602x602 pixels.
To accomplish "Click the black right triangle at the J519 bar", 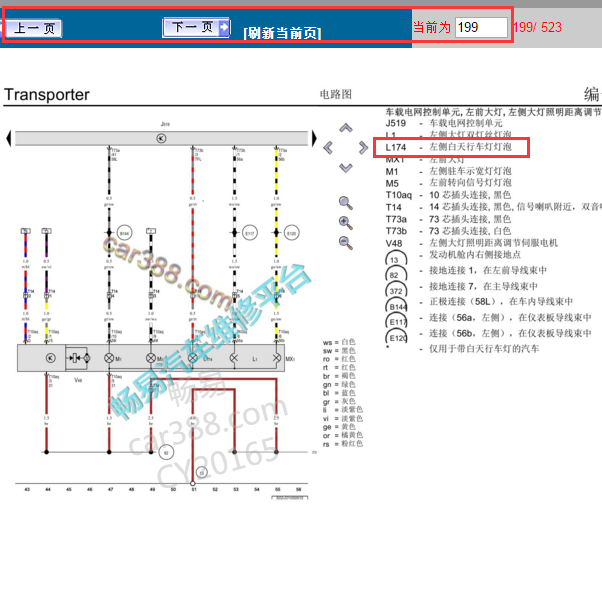I will [314, 138].
